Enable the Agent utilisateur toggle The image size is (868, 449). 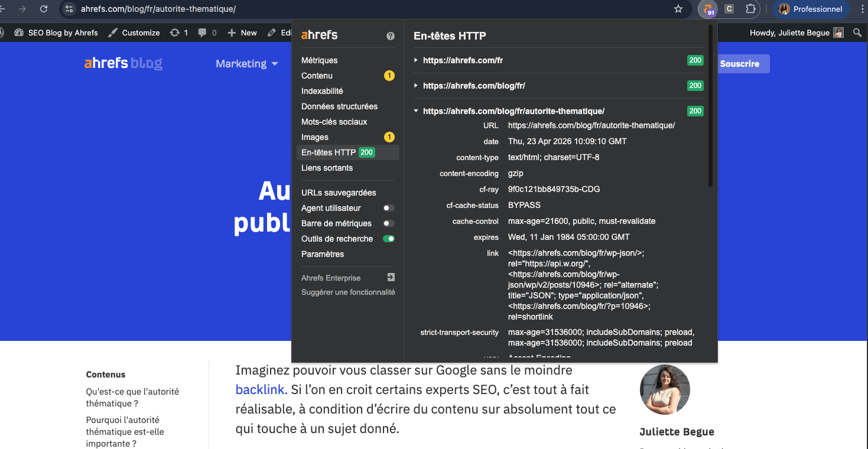click(388, 208)
